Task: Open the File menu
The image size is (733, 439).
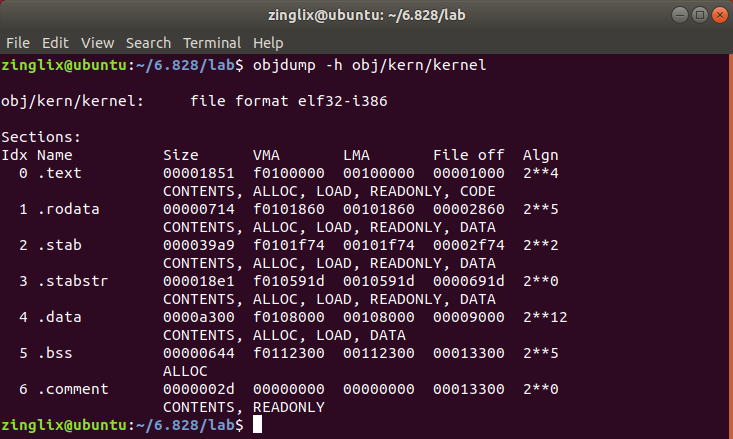Action: tap(18, 43)
